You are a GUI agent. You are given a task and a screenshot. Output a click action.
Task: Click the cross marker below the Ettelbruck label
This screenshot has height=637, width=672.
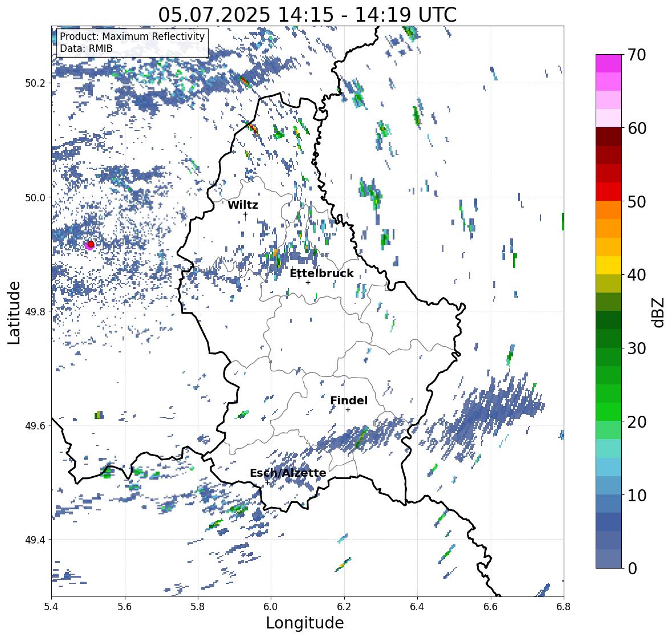pos(308,282)
